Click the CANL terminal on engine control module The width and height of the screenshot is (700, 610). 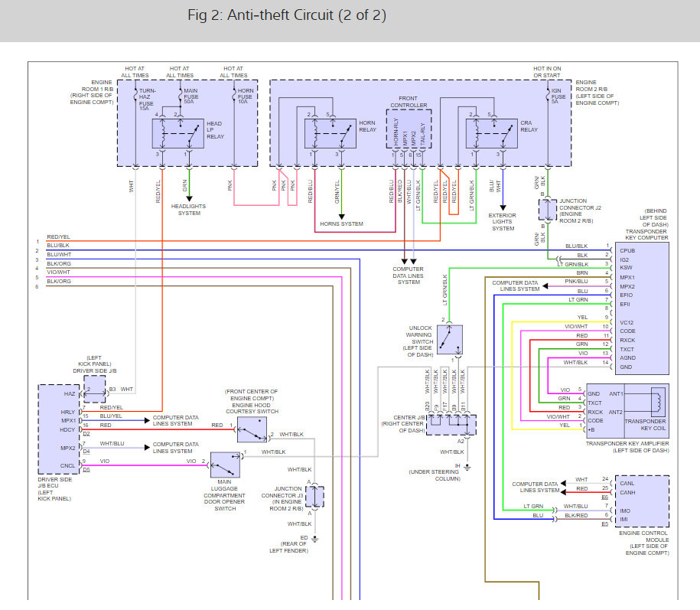coord(627,484)
